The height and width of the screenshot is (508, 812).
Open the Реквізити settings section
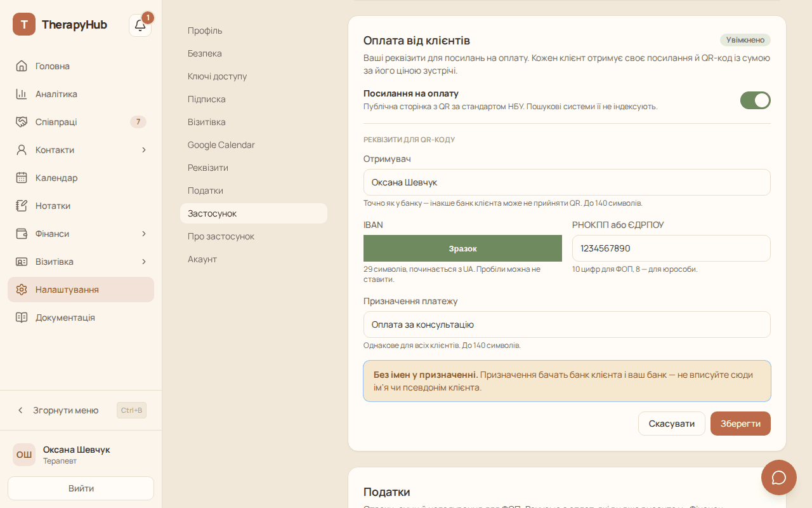[254, 168]
